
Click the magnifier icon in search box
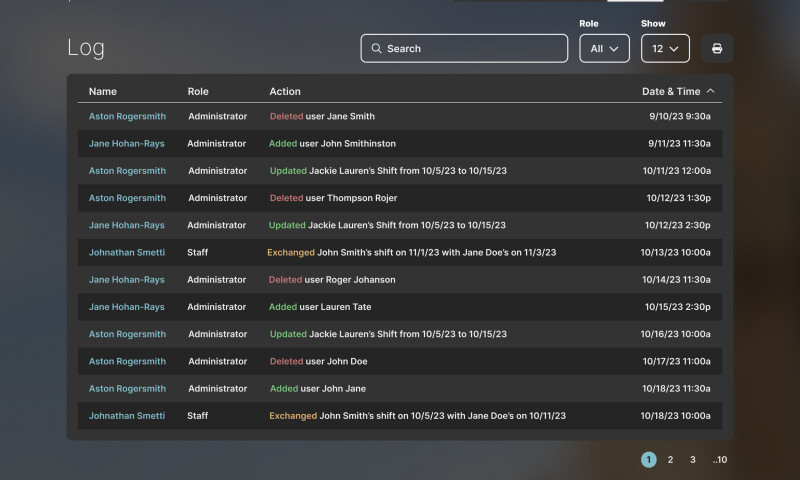pyautogui.click(x=376, y=48)
